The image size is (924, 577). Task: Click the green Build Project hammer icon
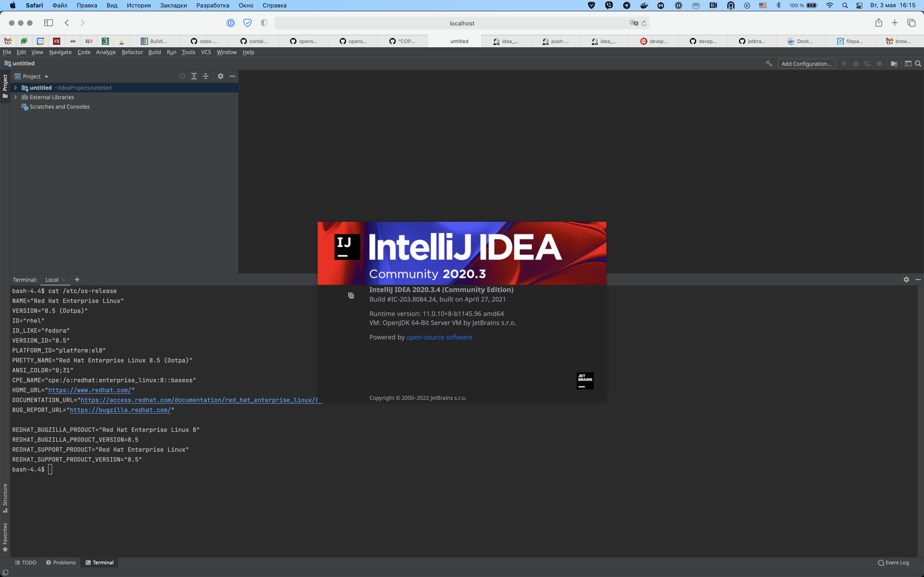click(769, 64)
